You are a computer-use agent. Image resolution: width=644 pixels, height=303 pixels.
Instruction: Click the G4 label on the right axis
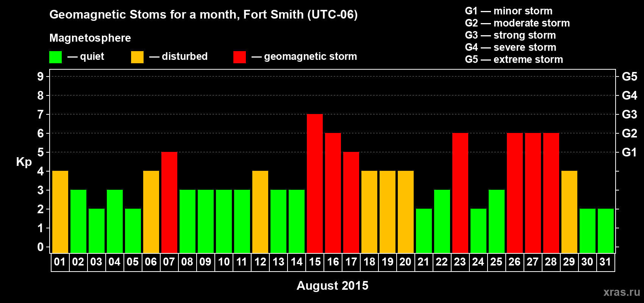point(630,95)
